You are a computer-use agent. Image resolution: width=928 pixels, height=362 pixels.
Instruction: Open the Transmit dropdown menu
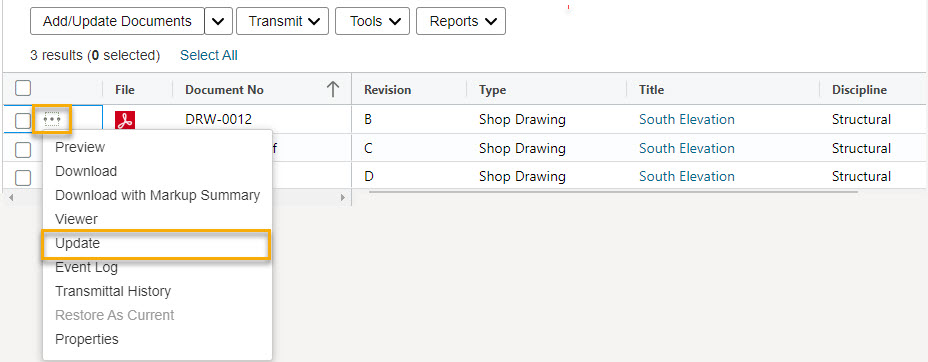[282, 21]
